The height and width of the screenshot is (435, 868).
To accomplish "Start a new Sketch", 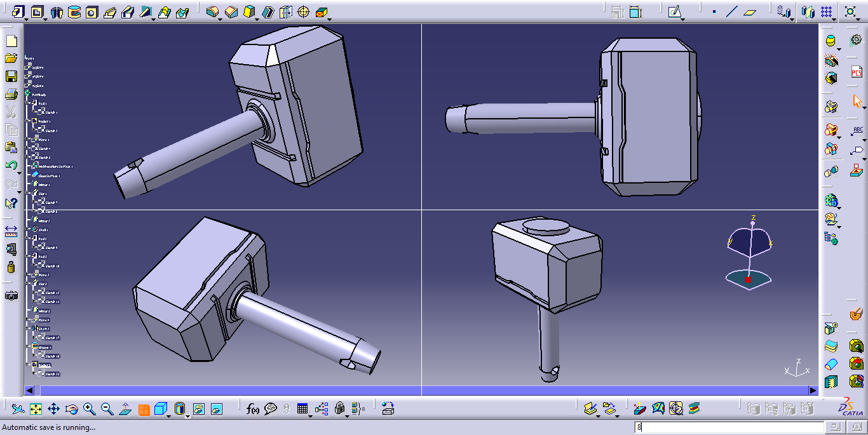I will (675, 11).
